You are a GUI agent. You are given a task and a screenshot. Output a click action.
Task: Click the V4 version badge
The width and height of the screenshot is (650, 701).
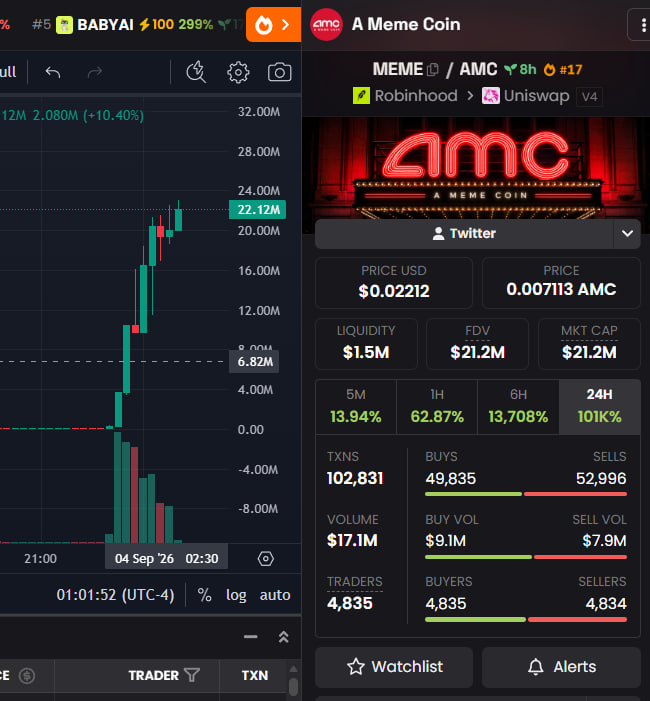pyautogui.click(x=590, y=97)
